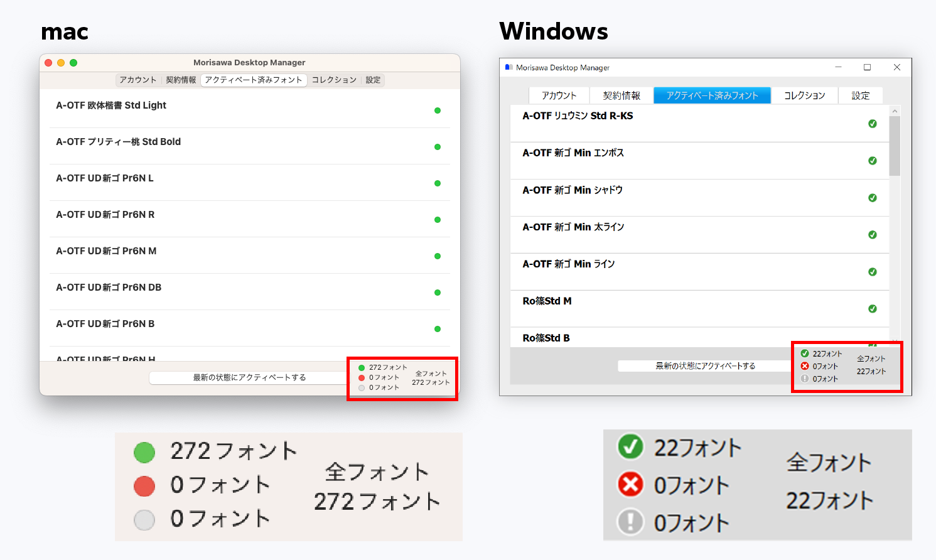Click green status dot beside A-OTF UD新ゴ Pr6N M

[438, 256]
